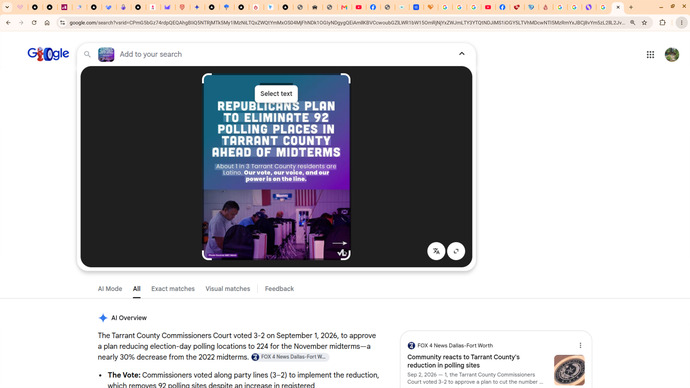Open Chrome's three-dot menu
The width and height of the screenshot is (690, 388).
[x=681, y=22]
